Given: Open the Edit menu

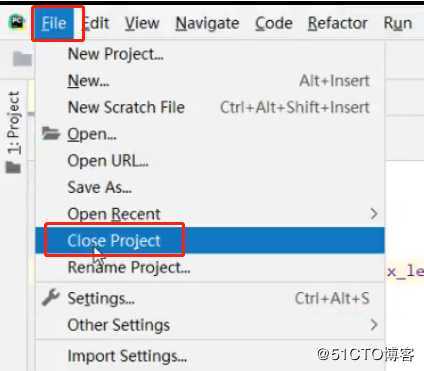Looking at the screenshot, I should (96, 23).
